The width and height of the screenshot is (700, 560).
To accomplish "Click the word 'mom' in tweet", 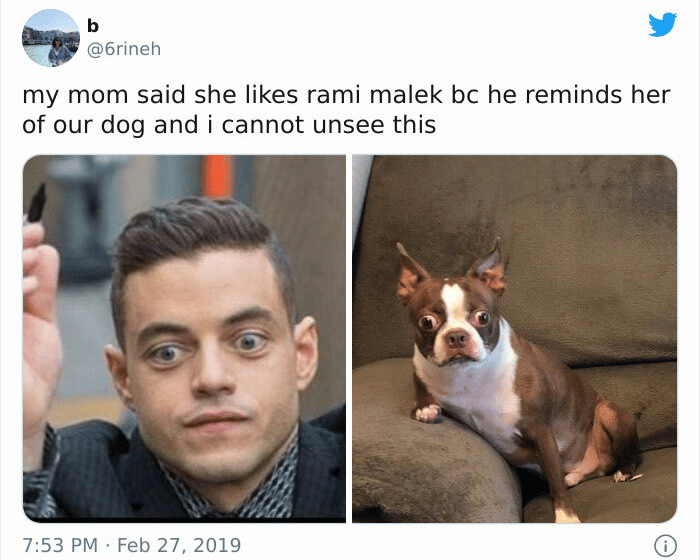I will [98, 95].
